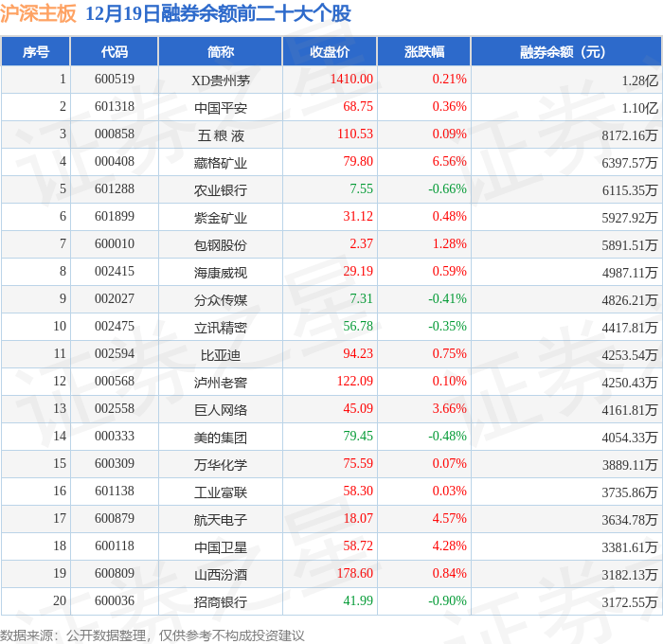Click the stock name 中国卫星
663x644 pixels.
(x=221, y=547)
